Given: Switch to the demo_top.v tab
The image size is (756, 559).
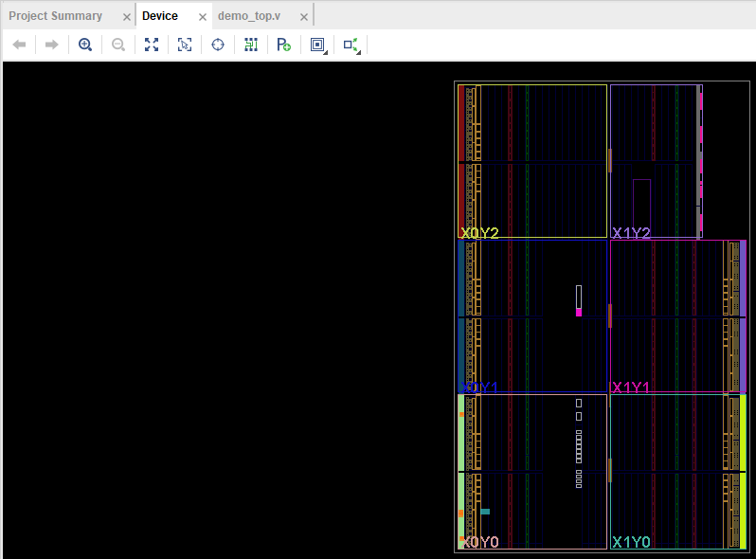Looking at the screenshot, I should click(249, 16).
